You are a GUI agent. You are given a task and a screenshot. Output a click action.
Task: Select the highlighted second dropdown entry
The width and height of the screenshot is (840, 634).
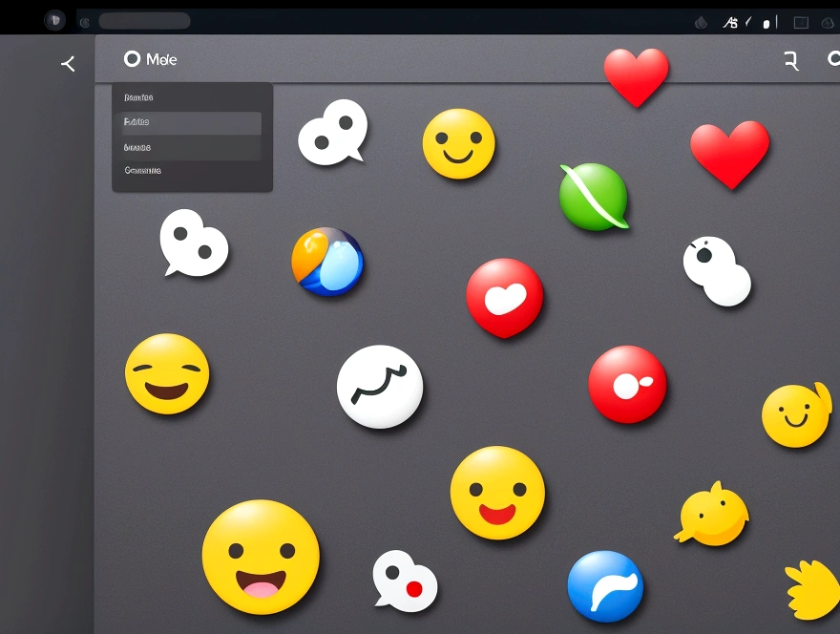(x=191, y=122)
